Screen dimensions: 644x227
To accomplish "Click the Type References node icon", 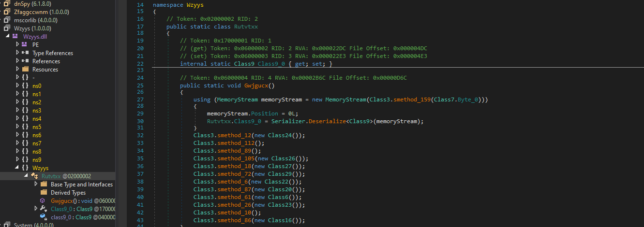I will (25, 53).
